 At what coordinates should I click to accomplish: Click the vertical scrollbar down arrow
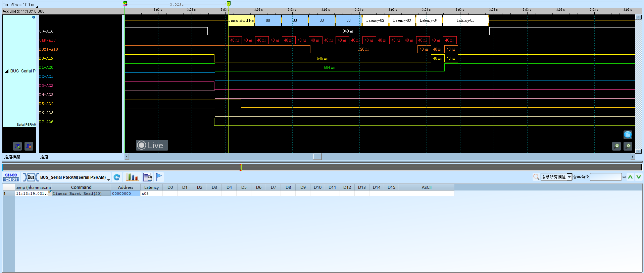pyautogui.click(x=638, y=151)
